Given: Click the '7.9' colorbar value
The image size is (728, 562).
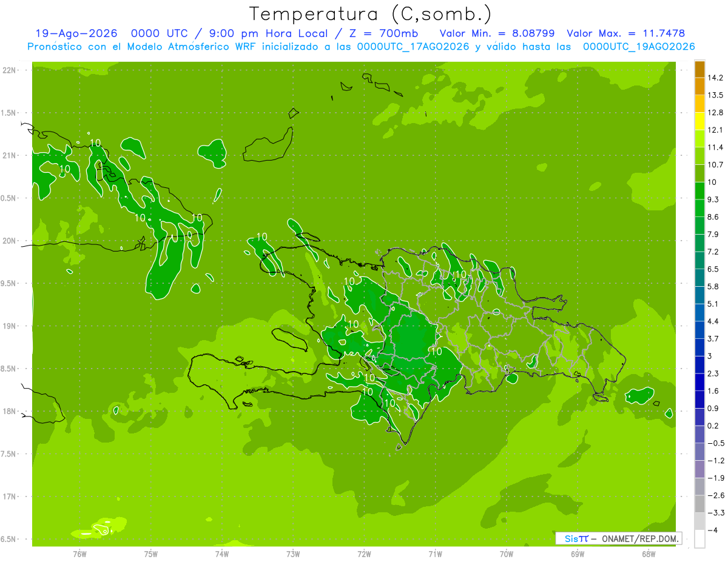Looking at the screenshot, I should (x=713, y=234).
